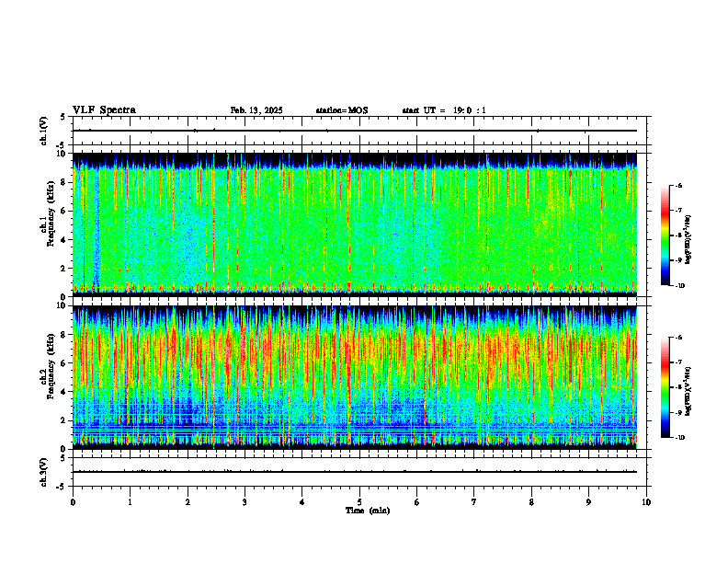The image size is (728, 563).
Task: Click inside the ch.1 spectrogram panel
Action: 355,224
